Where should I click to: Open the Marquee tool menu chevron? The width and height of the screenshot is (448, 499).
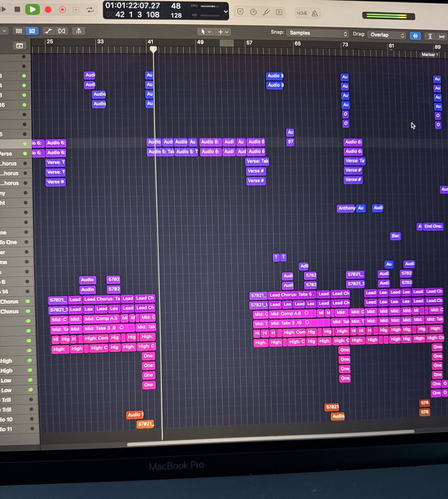click(226, 32)
